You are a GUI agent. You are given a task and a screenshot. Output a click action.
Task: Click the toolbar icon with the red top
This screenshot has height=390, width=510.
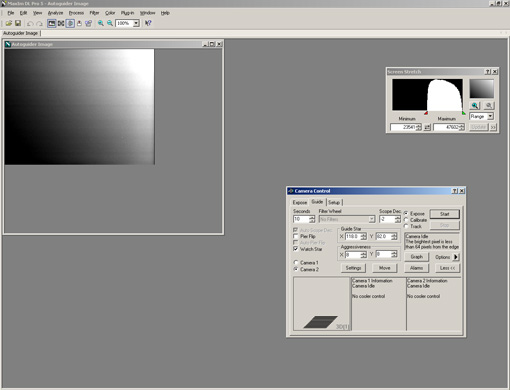[x=79, y=23]
